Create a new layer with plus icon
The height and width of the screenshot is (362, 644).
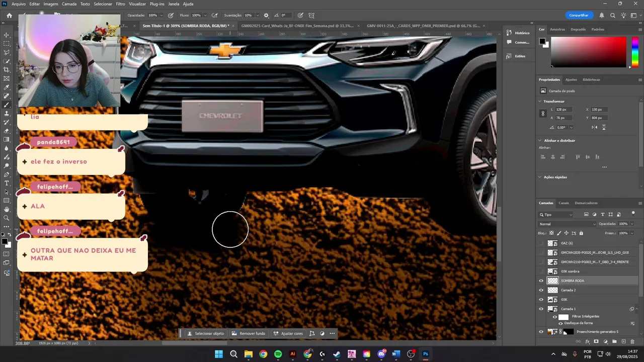tap(623, 341)
